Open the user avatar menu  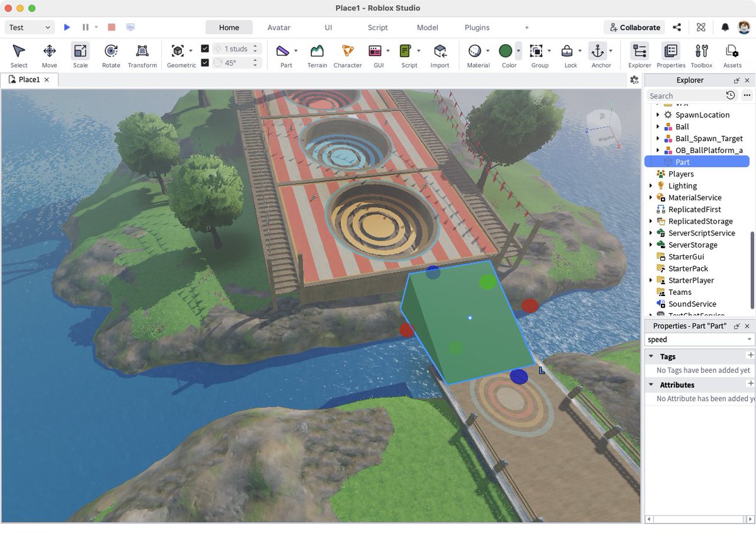coord(745,28)
